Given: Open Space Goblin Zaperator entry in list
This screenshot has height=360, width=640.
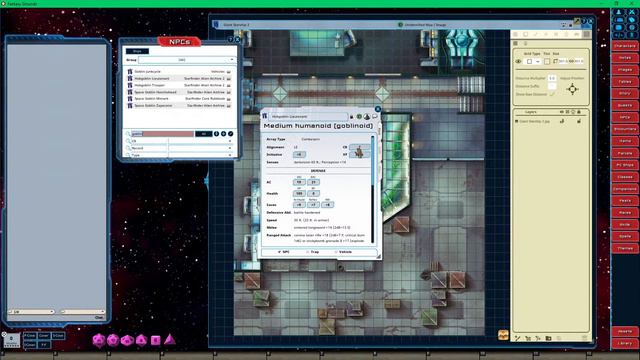Looking at the screenshot, I should tap(180, 106).
